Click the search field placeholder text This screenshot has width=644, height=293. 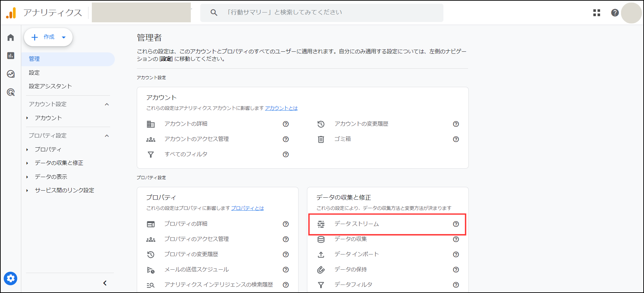click(284, 13)
